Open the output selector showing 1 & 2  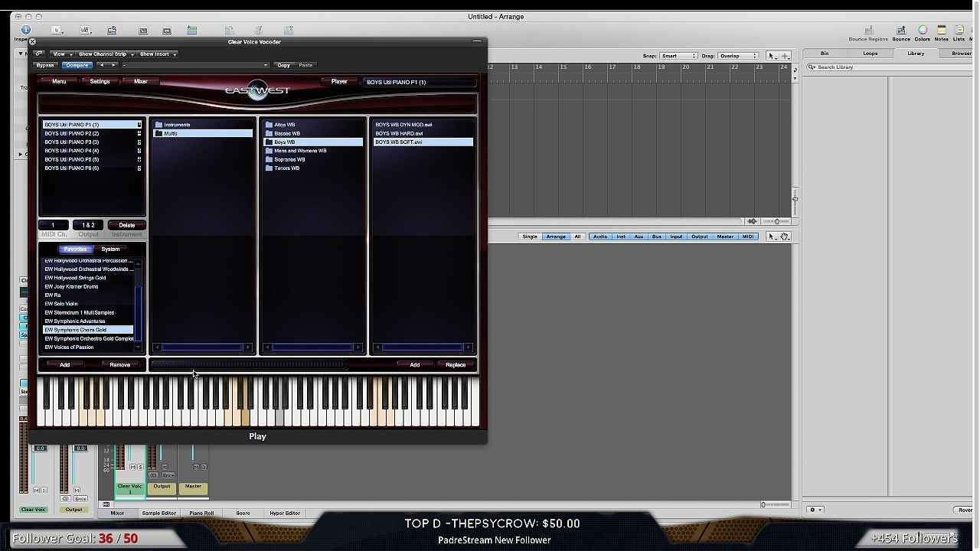(88, 225)
